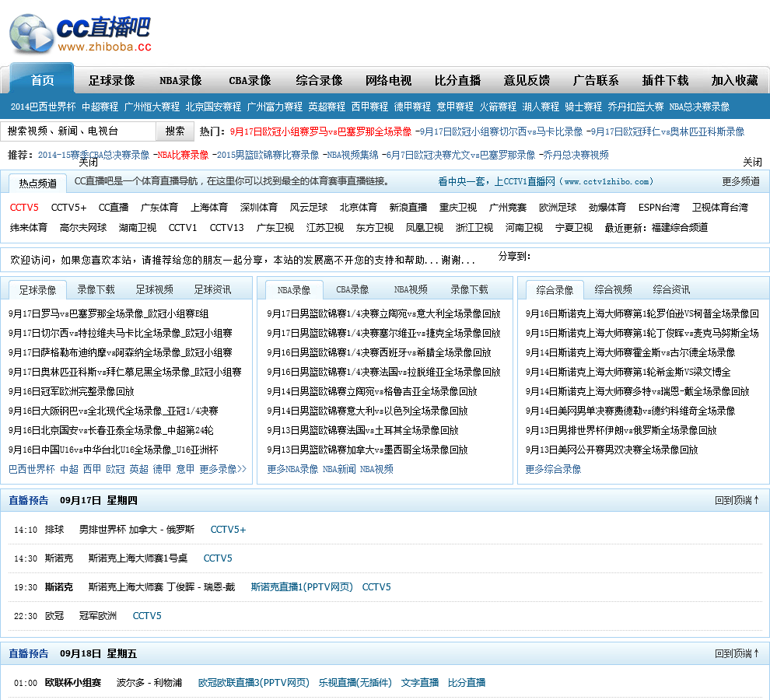Screen dimensions: 770x700
Task: Switch to the 足球资讯 tab
Action: 212,289
